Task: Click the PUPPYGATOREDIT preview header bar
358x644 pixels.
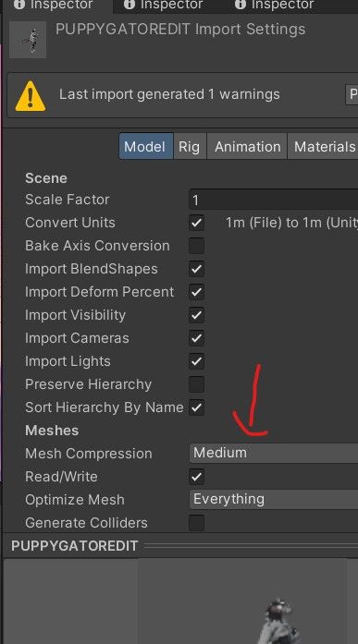Action: click(x=180, y=546)
